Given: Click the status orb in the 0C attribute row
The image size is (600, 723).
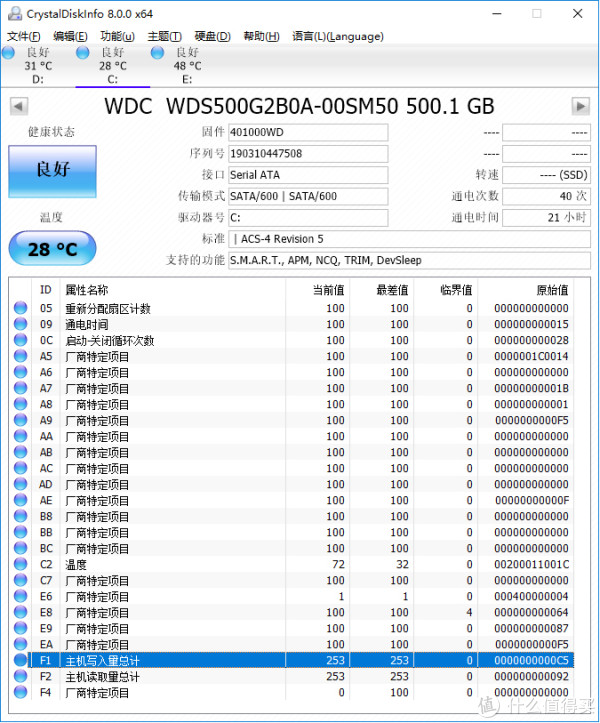Looking at the screenshot, I should (x=20, y=340).
